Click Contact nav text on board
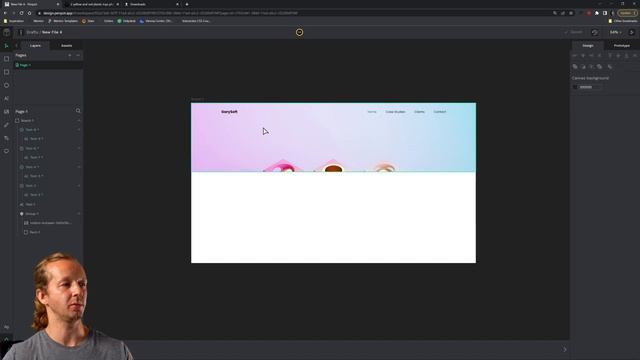Viewport: 640px width, 360px height. (x=440, y=112)
